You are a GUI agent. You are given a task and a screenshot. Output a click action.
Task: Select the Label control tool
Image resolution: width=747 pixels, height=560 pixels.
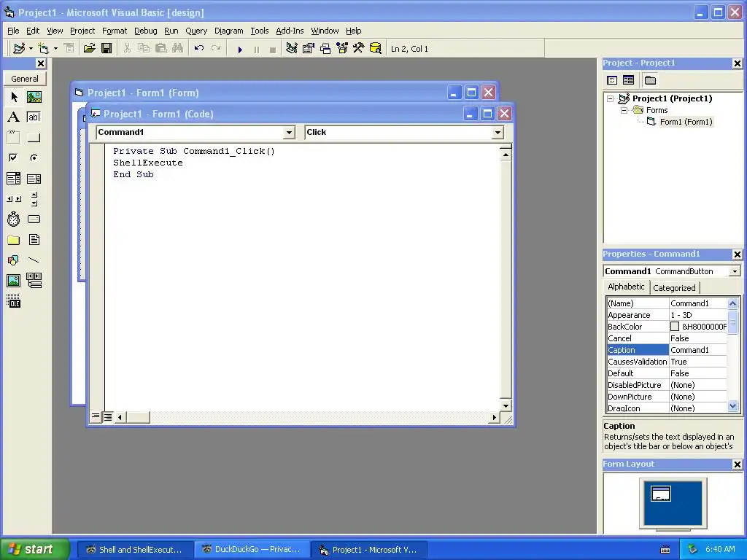(14, 117)
